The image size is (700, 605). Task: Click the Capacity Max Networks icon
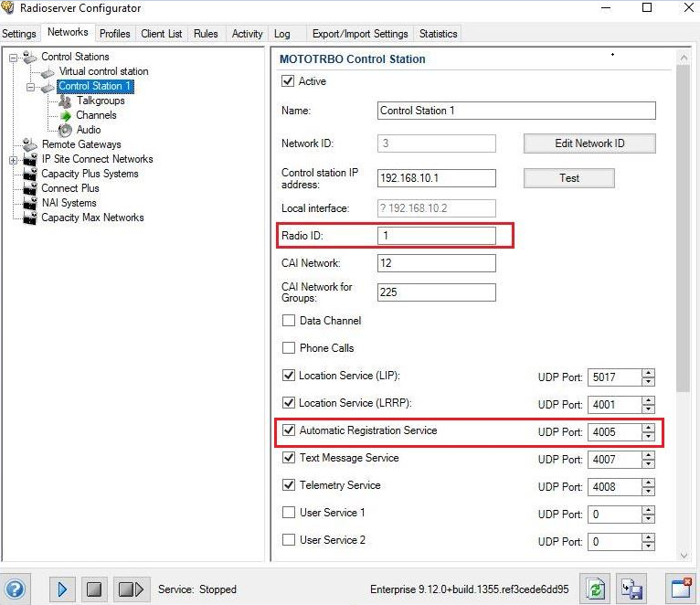pyautogui.click(x=30, y=218)
